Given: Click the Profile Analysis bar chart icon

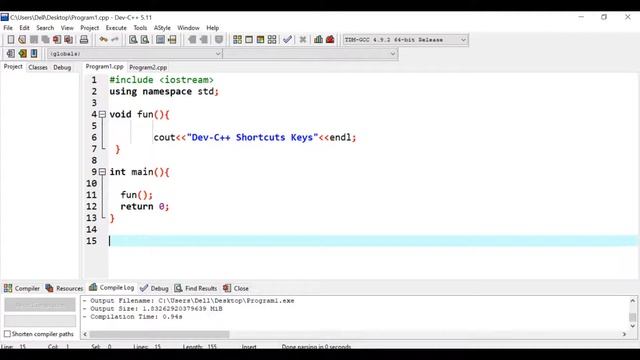Looking at the screenshot, I should pyautogui.click(x=318, y=40).
